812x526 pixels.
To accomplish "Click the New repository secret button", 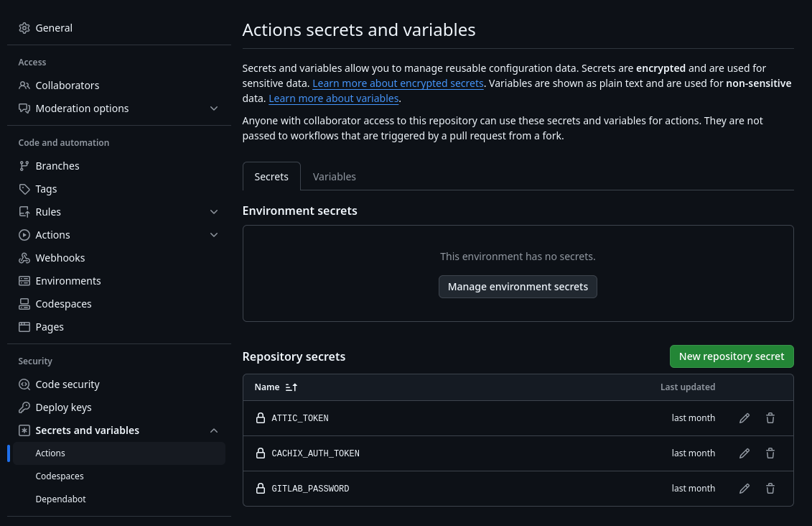I will coord(732,356).
